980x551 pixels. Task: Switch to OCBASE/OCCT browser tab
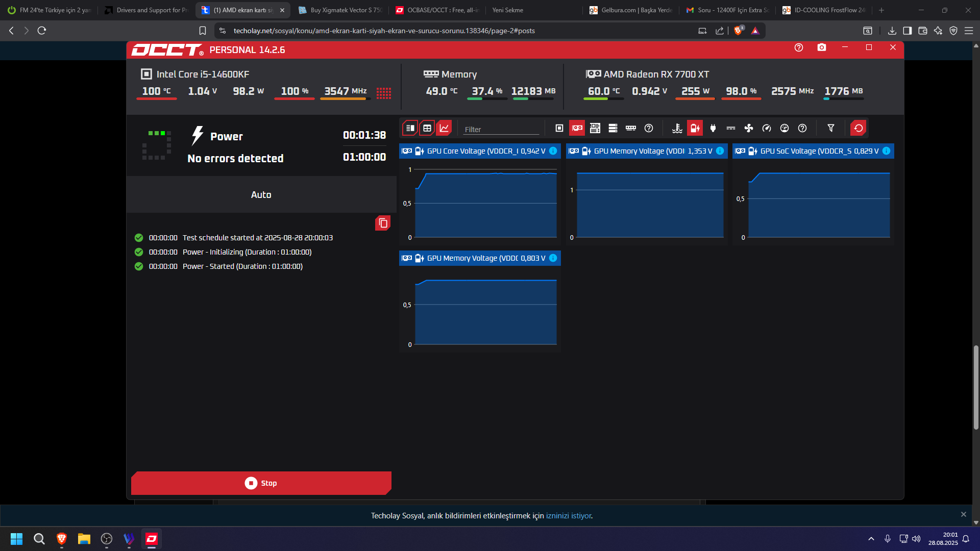coord(437,10)
